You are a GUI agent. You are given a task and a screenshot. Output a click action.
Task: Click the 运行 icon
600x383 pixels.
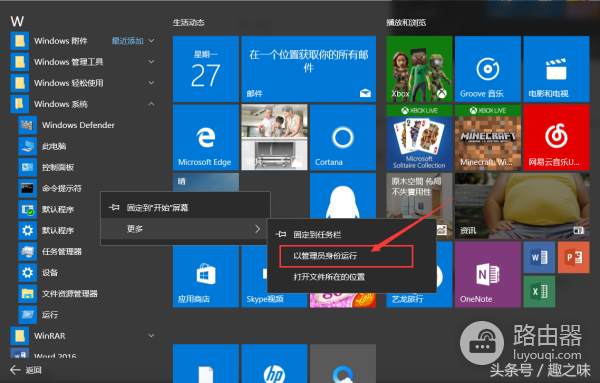pyautogui.click(x=28, y=315)
